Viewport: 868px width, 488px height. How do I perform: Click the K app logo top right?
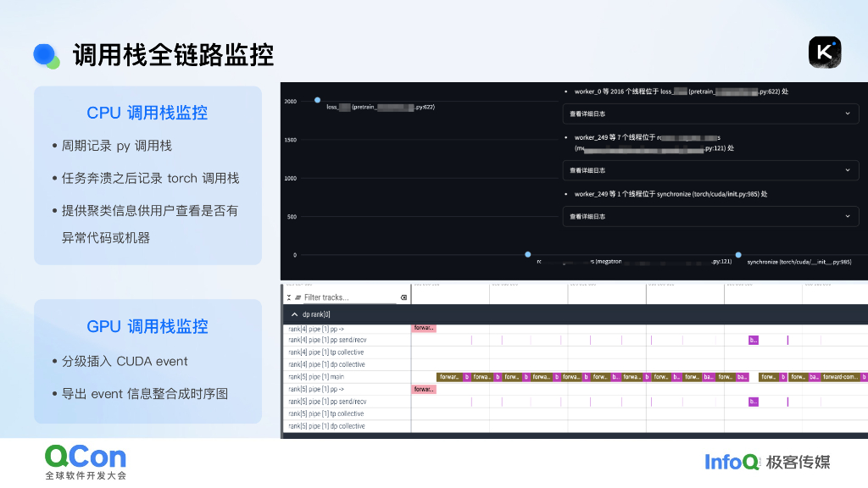[x=824, y=52]
